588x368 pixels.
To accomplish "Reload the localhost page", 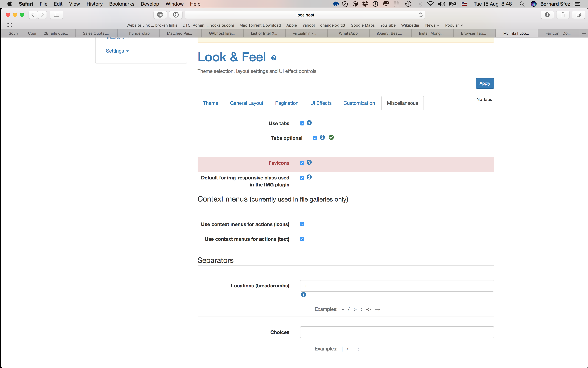I will click(421, 15).
